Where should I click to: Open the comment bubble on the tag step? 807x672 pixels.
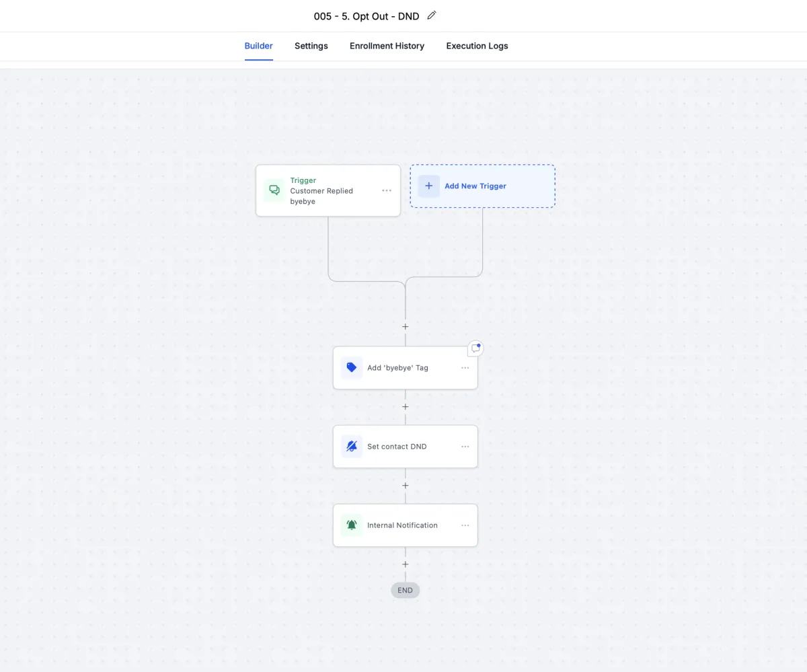pos(475,348)
